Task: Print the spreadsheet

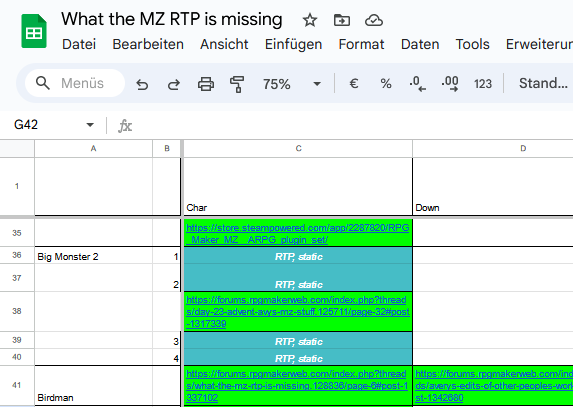Action: tap(206, 84)
